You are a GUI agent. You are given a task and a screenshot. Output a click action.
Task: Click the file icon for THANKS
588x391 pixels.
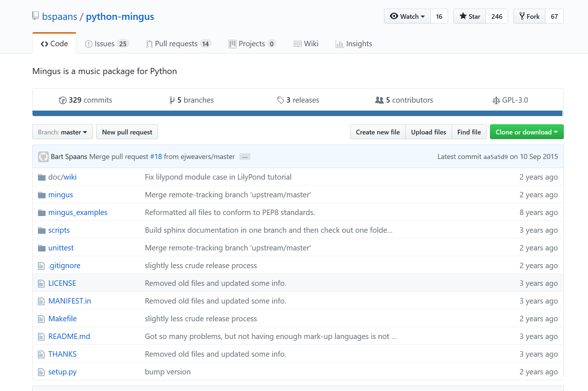[x=41, y=355]
